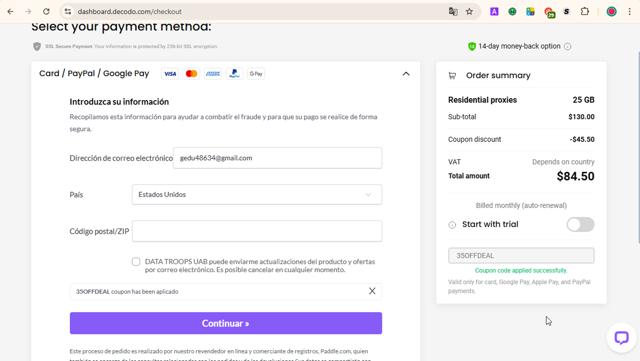The height and width of the screenshot is (361, 640).
Task: Click the American Express logo
Action: [x=213, y=74]
